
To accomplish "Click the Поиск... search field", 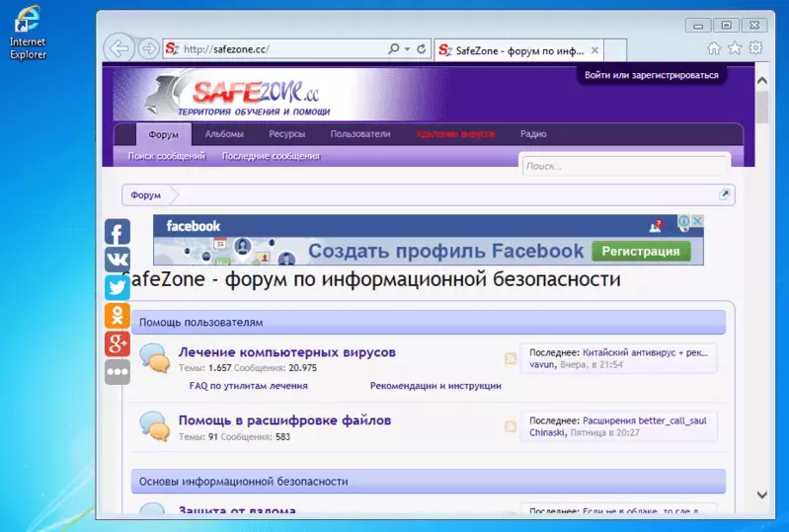I will click(x=624, y=166).
